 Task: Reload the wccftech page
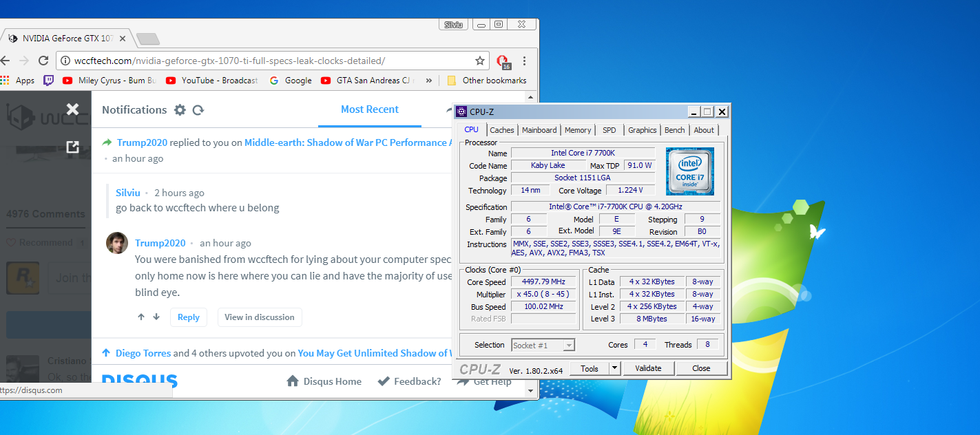click(x=43, y=61)
